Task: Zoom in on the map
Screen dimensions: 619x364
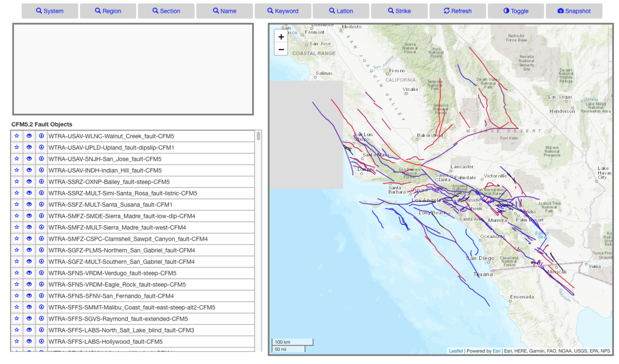Action: [x=281, y=37]
